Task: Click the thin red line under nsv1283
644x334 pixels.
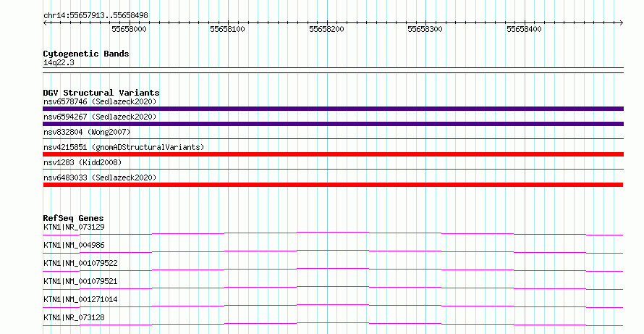Action: pyautogui.click(x=333, y=169)
